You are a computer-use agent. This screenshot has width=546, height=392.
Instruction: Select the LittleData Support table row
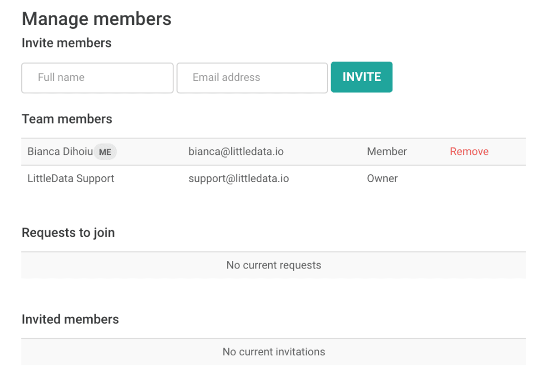[274, 178]
